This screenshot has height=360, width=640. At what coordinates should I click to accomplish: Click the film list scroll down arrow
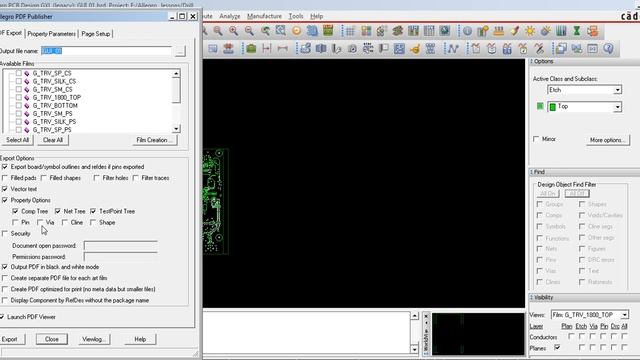[176, 129]
